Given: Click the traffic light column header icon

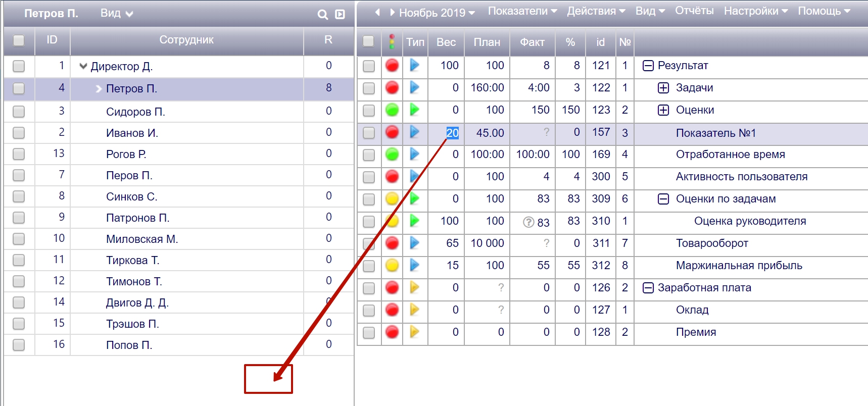Looking at the screenshot, I should click(x=392, y=42).
